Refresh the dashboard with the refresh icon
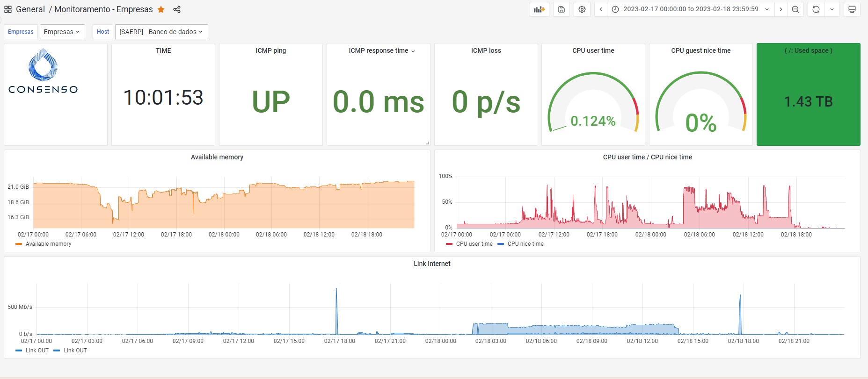The image size is (868, 379). [x=816, y=9]
